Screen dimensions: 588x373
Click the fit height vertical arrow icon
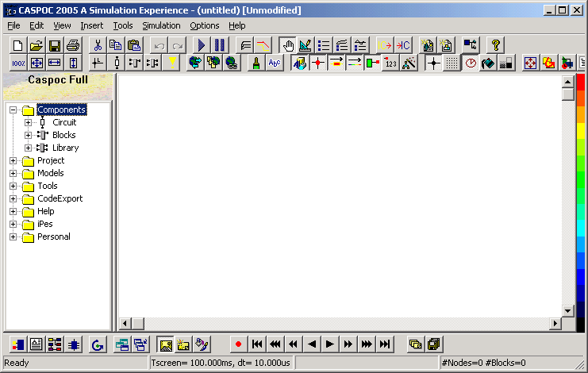(73, 63)
